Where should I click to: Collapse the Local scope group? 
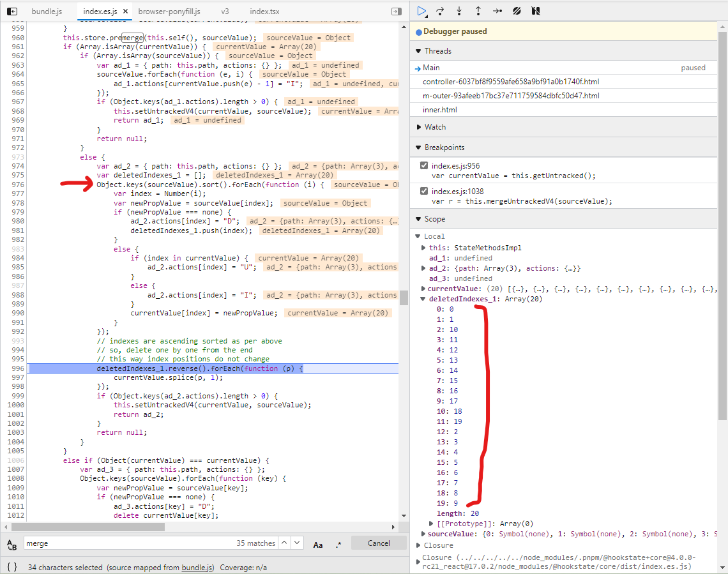(418, 236)
